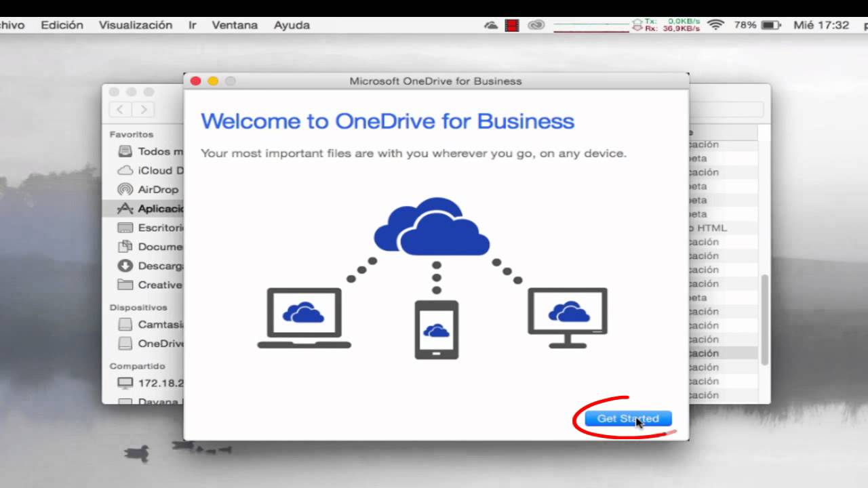868x488 pixels.
Task: Click the OneDrive cloud illustration
Action: [x=431, y=226]
